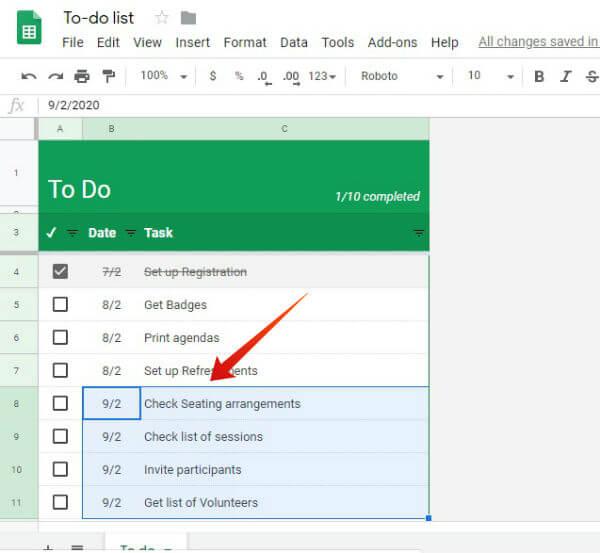Select column B header
The width and height of the screenshot is (600, 553).
(111, 129)
